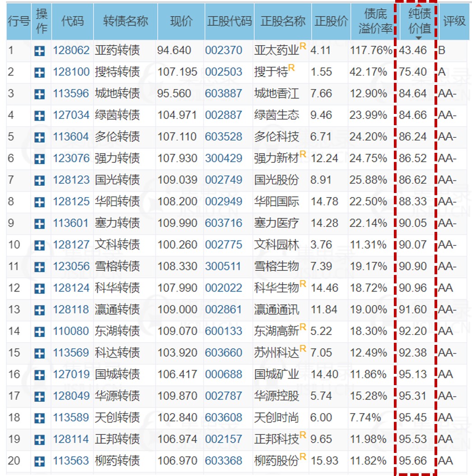This screenshot has height=476, width=472.
Task: Sort by the 现价 column header
Action: [181, 21]
